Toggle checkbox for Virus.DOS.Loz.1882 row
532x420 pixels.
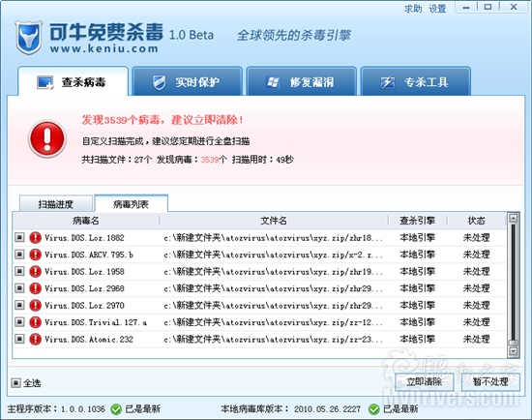[x=19, y=237]
